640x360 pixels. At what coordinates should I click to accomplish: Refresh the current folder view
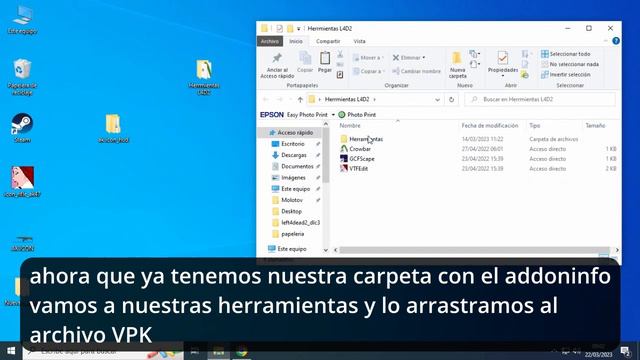coord(451,99)
